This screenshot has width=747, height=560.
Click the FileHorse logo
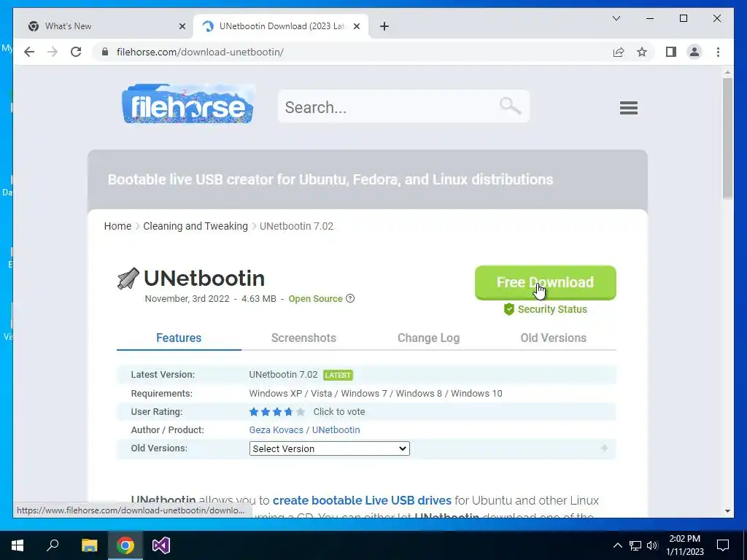coord(187,104)
